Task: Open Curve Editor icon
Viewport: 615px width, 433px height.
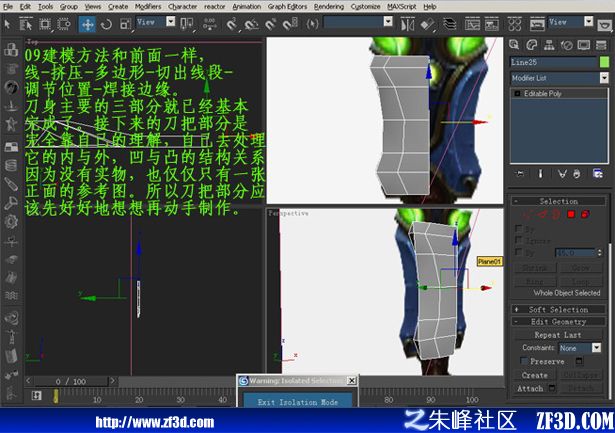Action: pos(472,24)
